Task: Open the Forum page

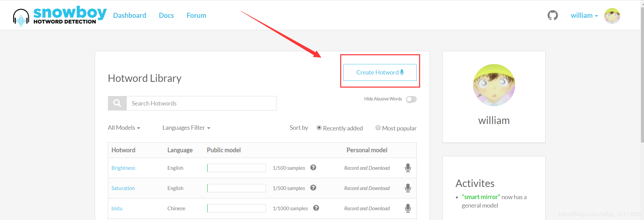Action: (x=196, y=15)
